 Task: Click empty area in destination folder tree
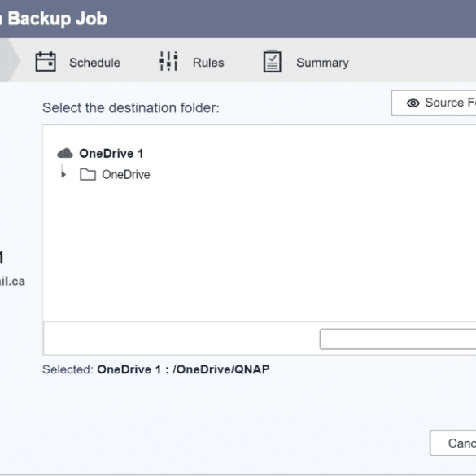[x=260, y=249]
